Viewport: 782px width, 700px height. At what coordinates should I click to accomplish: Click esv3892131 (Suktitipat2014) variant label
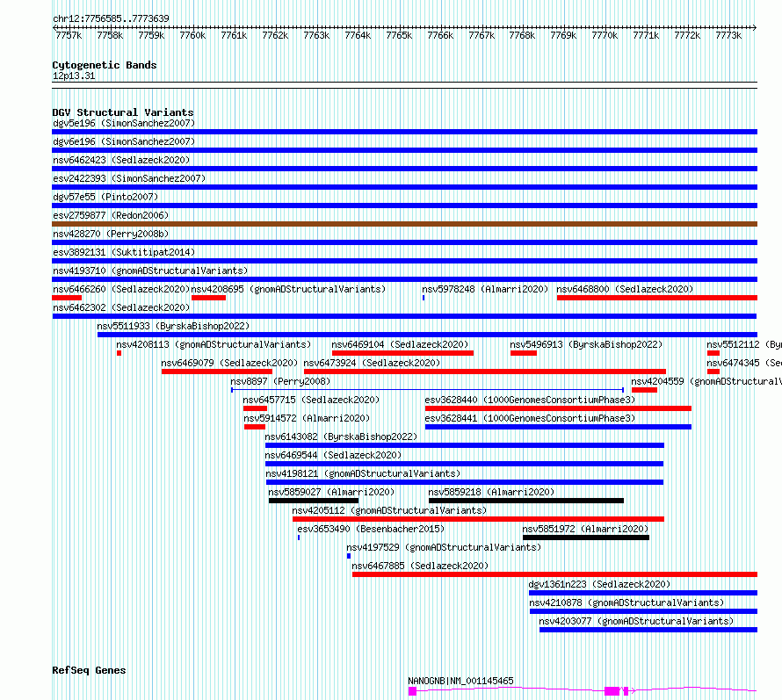click(x=124, y=252)
